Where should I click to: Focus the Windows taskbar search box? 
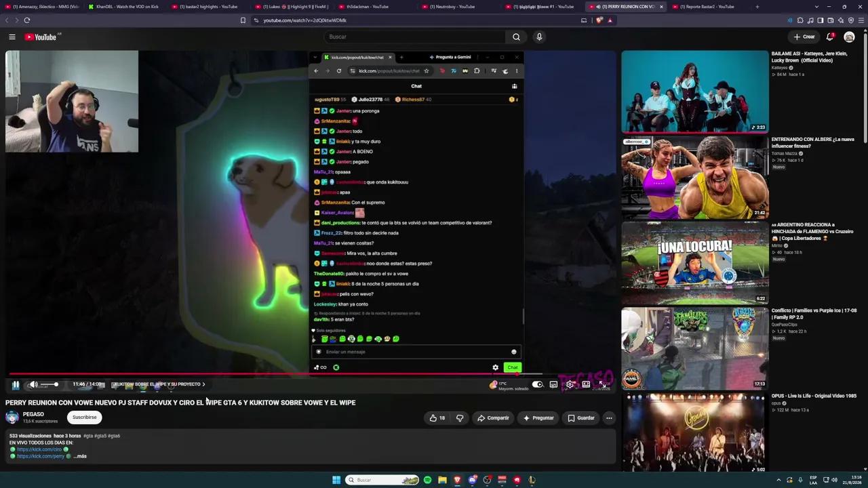coord(382,480)
